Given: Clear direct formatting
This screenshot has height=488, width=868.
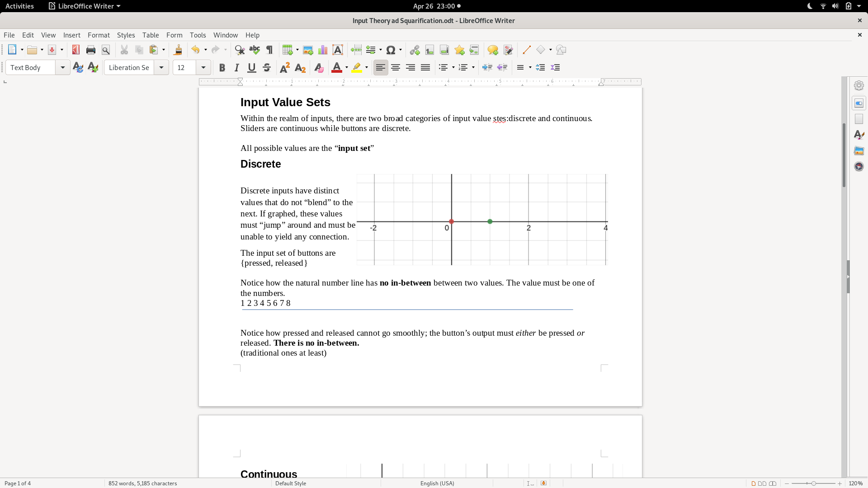Looking at the screenshot, I should (x=319, y=68).
